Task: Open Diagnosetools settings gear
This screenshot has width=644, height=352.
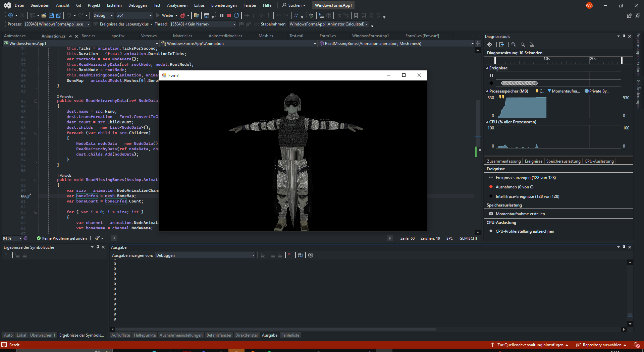Action: pos(490,45)
